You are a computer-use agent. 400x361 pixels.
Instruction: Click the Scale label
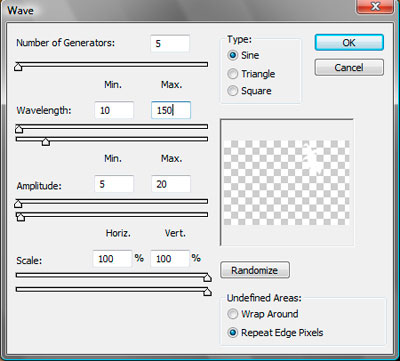[29, 260]
